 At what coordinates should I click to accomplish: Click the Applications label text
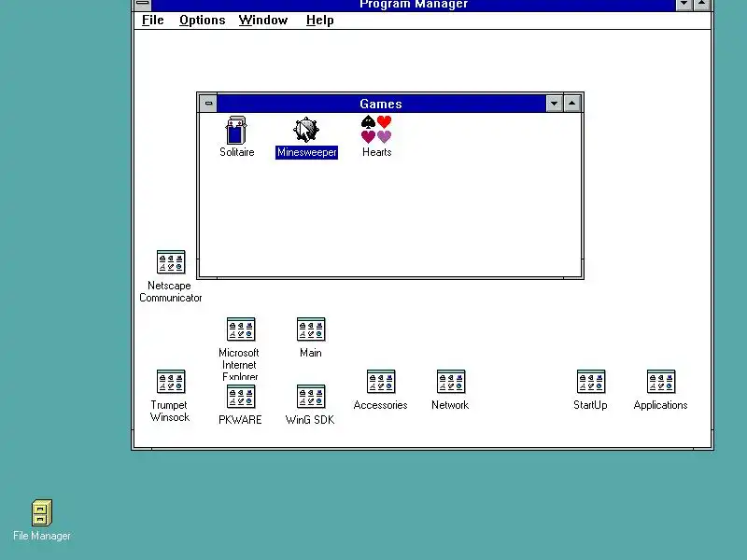[x=660, y=405]
